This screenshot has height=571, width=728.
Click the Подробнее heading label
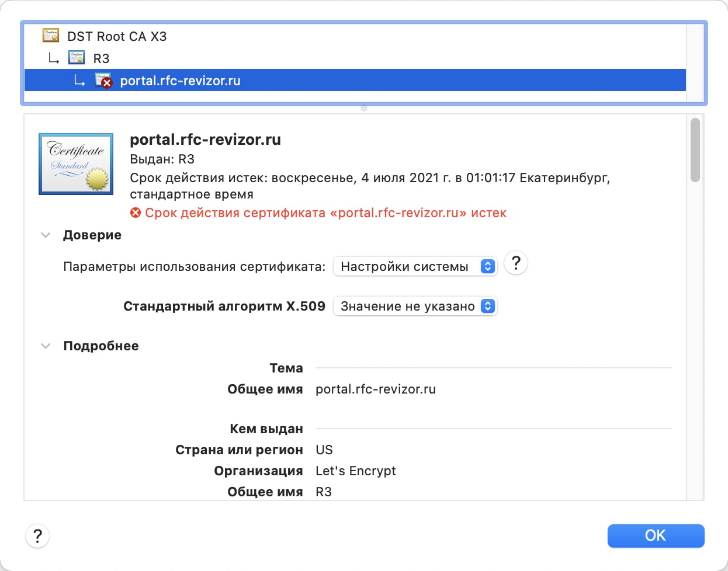[101, 346]
